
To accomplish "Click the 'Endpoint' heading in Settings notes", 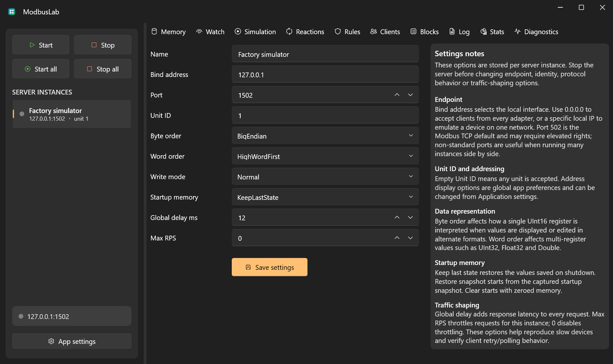I will 449,99.
